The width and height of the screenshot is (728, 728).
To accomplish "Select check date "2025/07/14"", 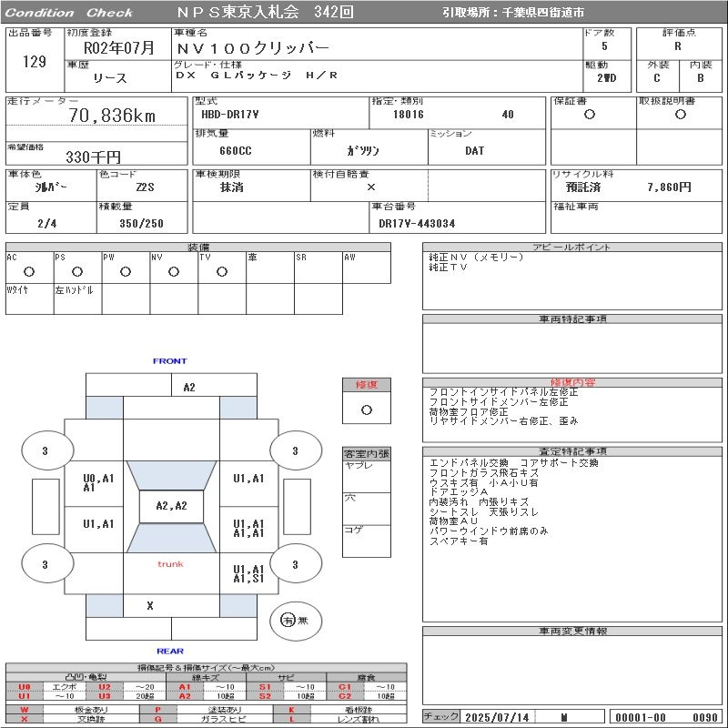I will [497, 717].
